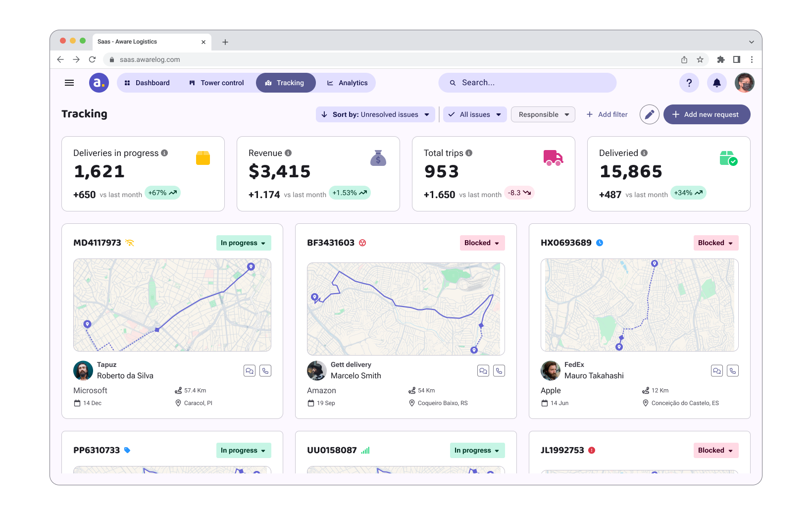This screenshot has width=812, height=515.
Task: Go to Tower control tab
Action: click(217, 83)
